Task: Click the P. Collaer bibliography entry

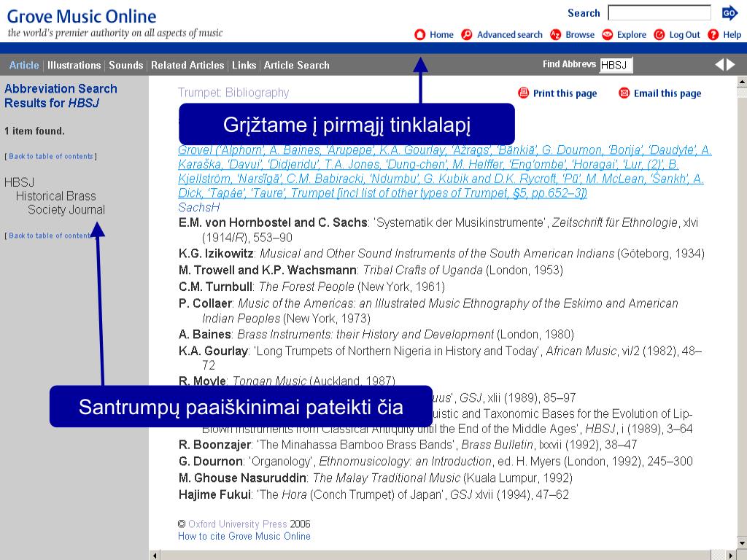Action: coord(428,311)
